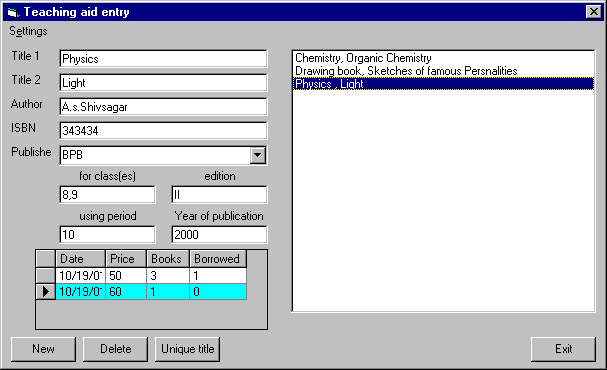Image resolution: width=607 pixels, height=370 pixels.
Task: Click the Teaching aid entry title bar icon
Action: [x=12, y=12]
